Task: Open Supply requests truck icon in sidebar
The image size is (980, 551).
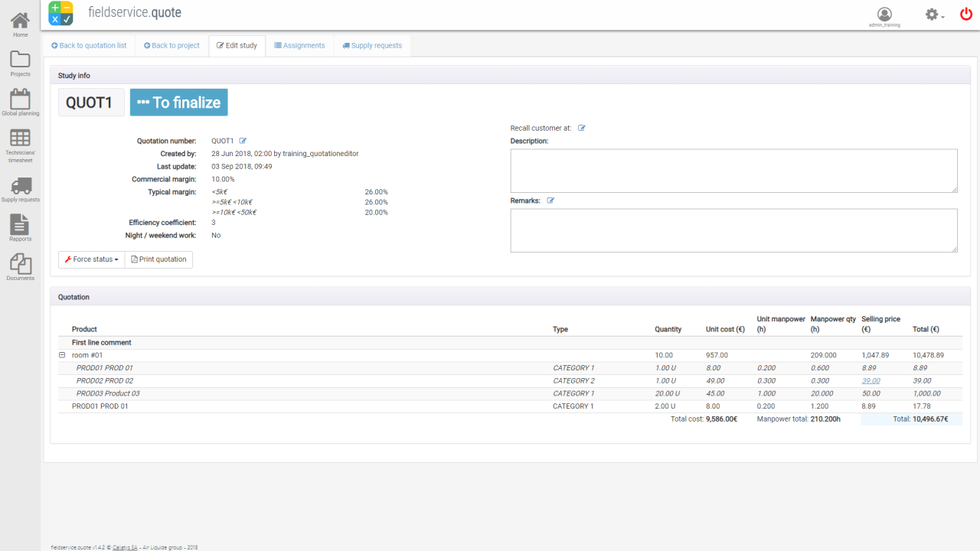Action: pos(21,187)
